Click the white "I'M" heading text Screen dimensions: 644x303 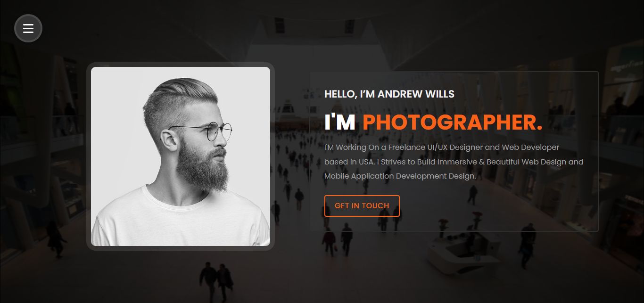pyautogui.click(x=340, y=123)
